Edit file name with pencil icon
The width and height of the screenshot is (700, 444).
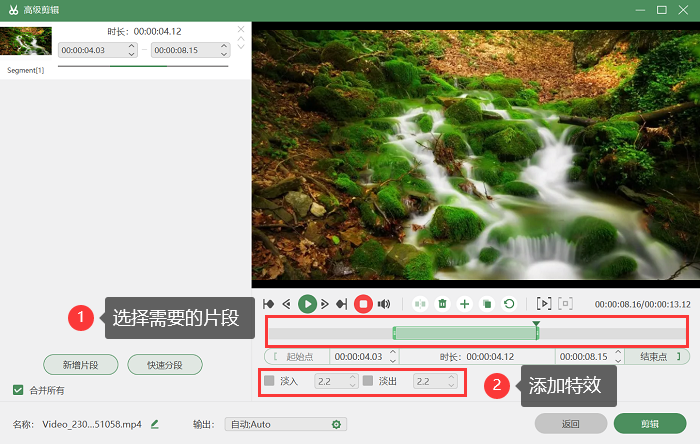click(154, 424)
